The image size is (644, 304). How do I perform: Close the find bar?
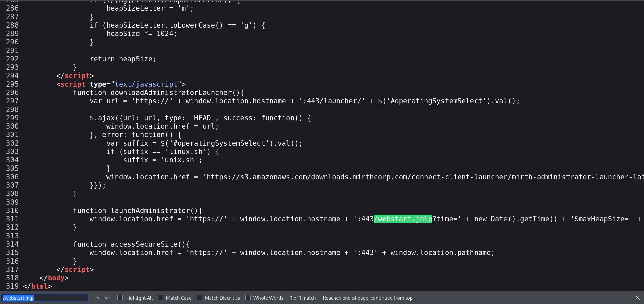(637, 298)
